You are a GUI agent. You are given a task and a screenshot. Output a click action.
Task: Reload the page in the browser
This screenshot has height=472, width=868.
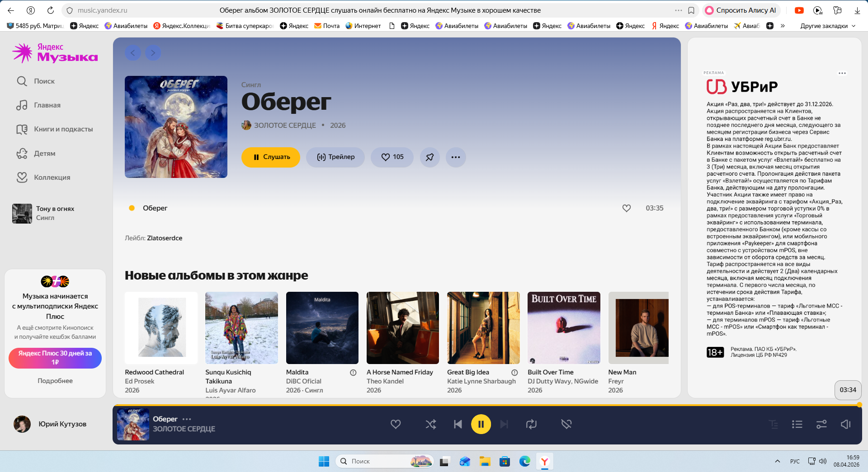click(51, 10)
